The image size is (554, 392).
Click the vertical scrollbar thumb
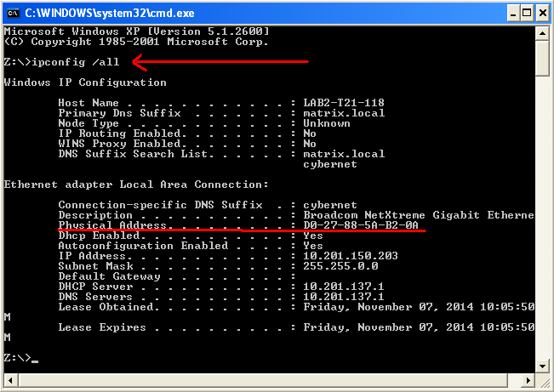click(x=542, y=58)
